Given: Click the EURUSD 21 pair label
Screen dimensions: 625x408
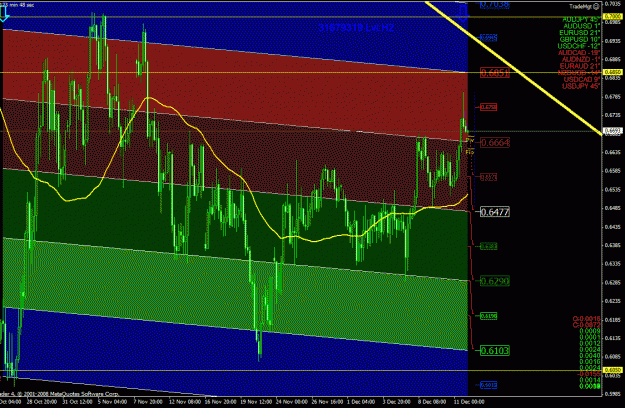Looking at the screenshot, I should click(x=580, y=33).
